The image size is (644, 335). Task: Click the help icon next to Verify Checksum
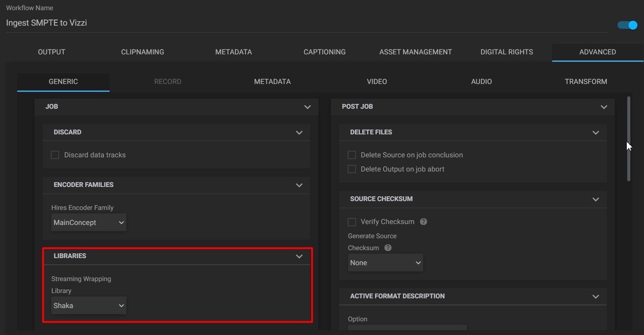pos(423,221)
